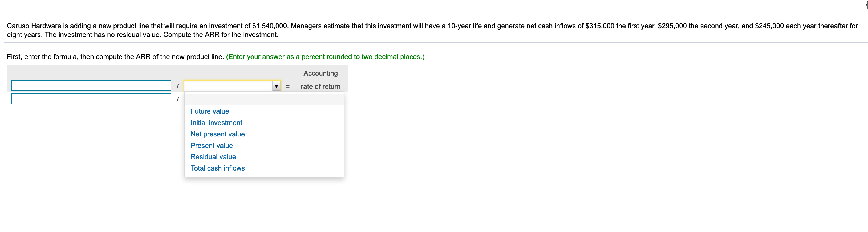Choose "Initial investment" in the open dropdown
This screenshot has height=232, width=868.
pos(216,123)
